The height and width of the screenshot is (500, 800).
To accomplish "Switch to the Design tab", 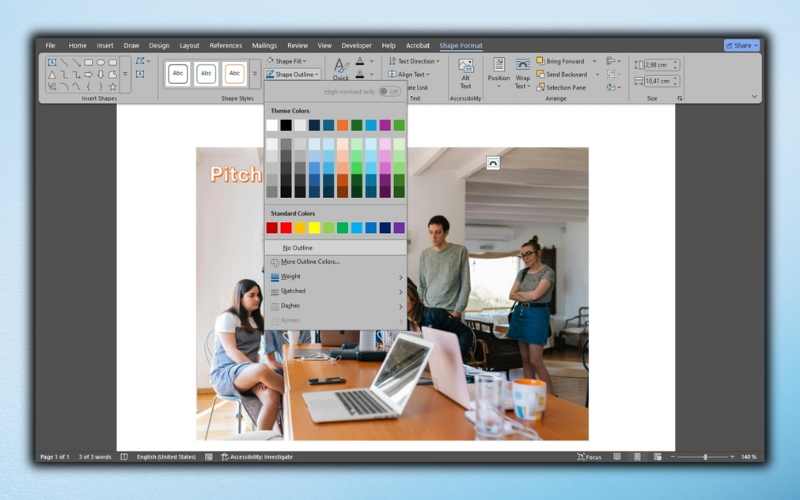I will pyautogui.click(x=159, y=45).
